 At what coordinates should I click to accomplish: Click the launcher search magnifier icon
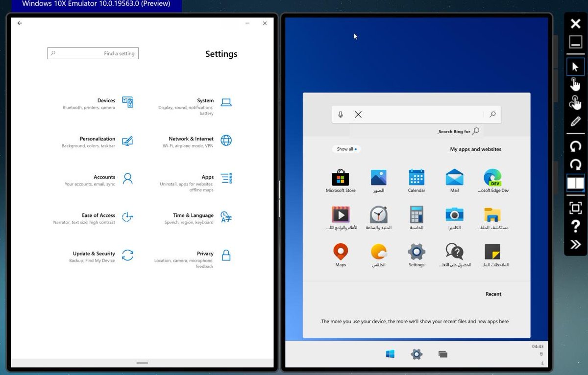pos(492,115)
